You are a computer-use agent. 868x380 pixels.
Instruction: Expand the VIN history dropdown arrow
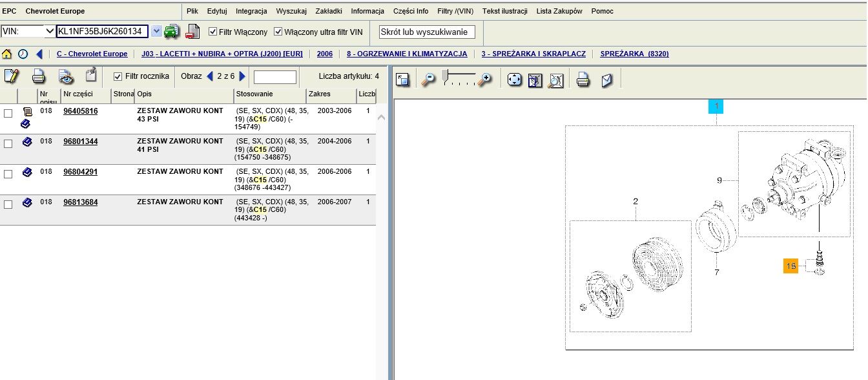pyautogui.click(x=156, y=32)
